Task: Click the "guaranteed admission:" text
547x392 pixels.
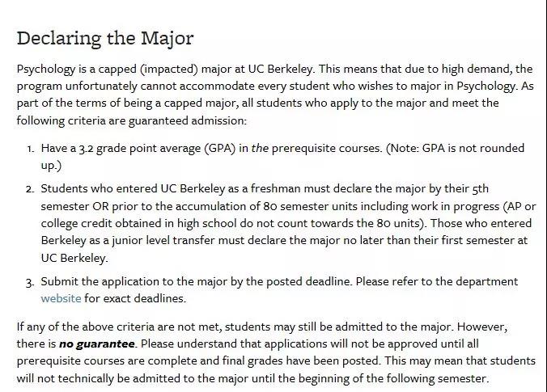Action: coord(191,120)
